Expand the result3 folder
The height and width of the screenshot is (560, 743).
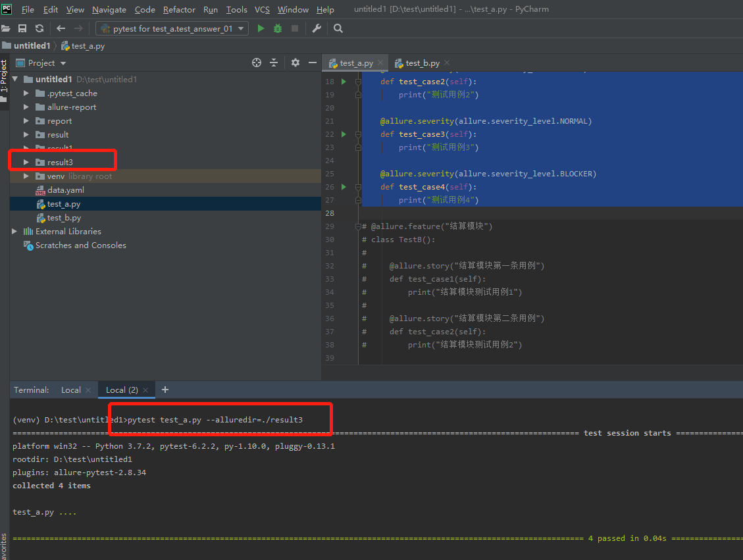(26, 162)
